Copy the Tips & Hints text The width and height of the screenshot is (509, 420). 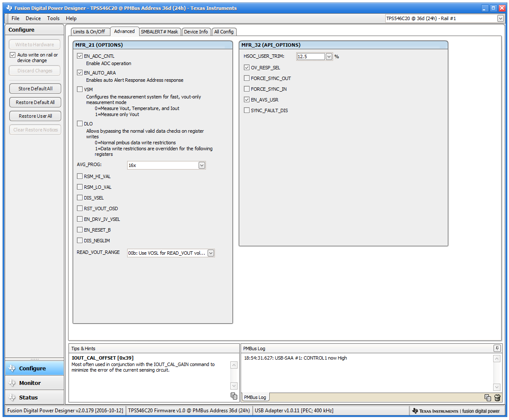pos(234,396)
